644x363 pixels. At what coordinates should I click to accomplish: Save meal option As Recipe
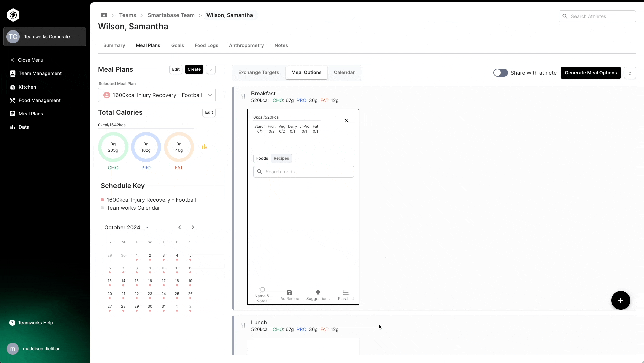tap(290, 295)
